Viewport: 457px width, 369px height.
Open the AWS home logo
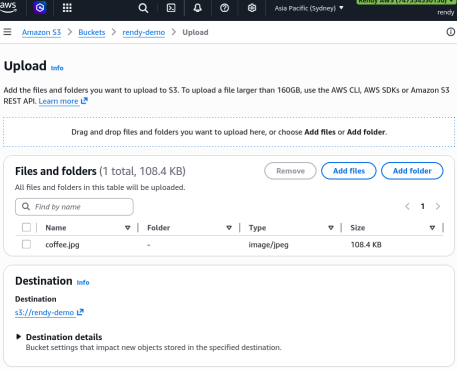(8, 7)
